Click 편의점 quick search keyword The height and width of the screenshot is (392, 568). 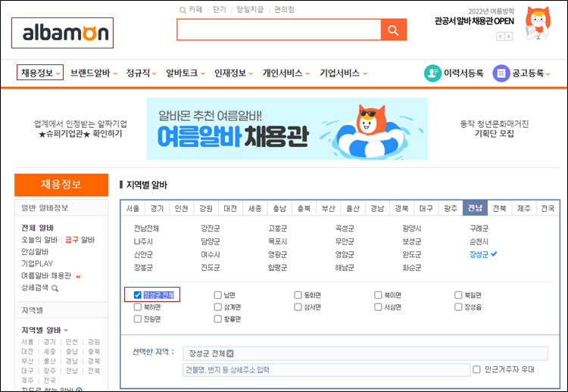284,10
